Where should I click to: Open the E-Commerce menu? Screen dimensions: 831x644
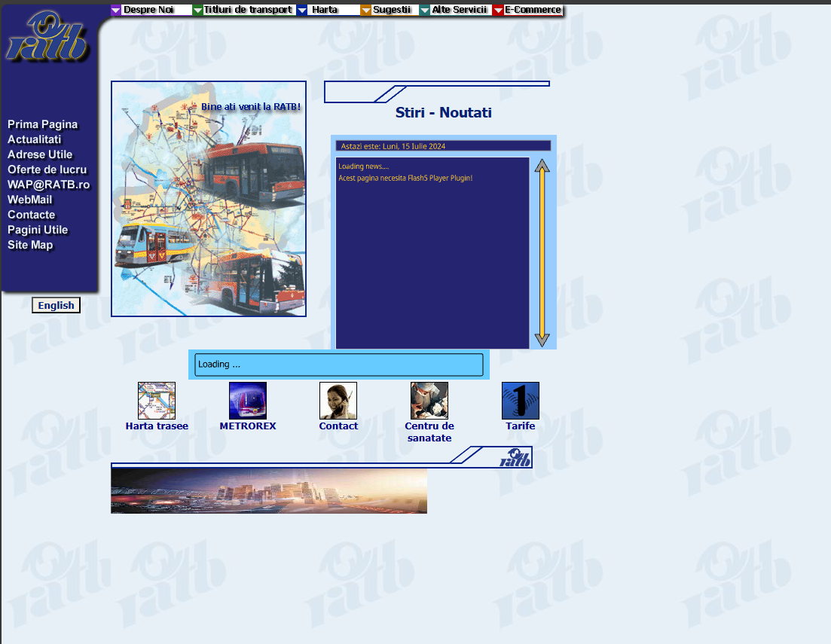533,10
